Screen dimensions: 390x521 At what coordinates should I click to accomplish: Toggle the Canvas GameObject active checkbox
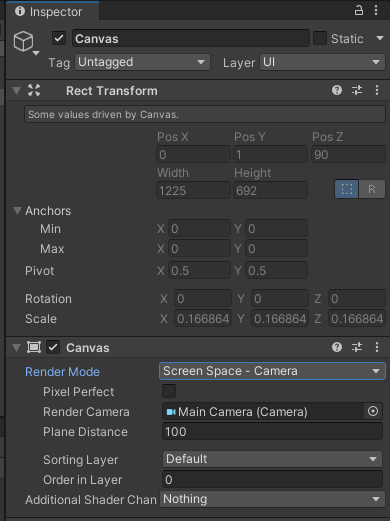[59, 38]
